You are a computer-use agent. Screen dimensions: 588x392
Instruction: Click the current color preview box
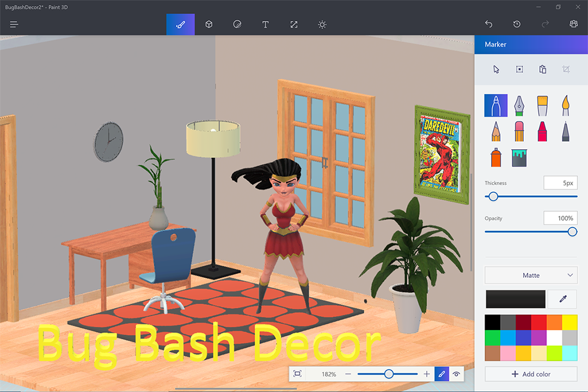(515, 299)
